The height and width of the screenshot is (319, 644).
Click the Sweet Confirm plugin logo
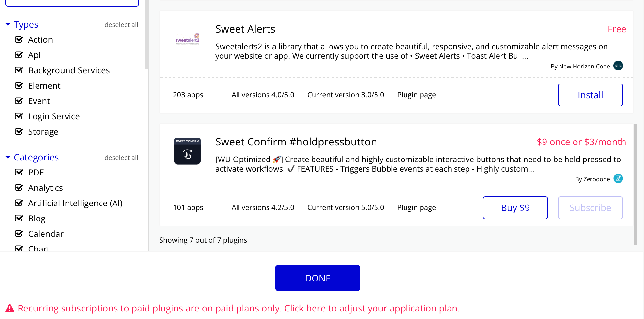coord(187,151)
